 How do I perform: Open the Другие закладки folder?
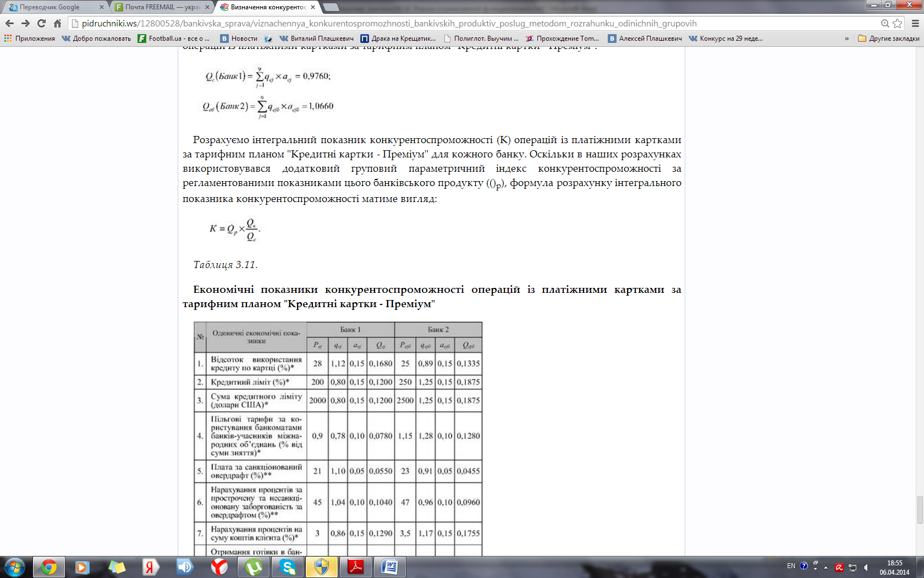click(888, 39)
